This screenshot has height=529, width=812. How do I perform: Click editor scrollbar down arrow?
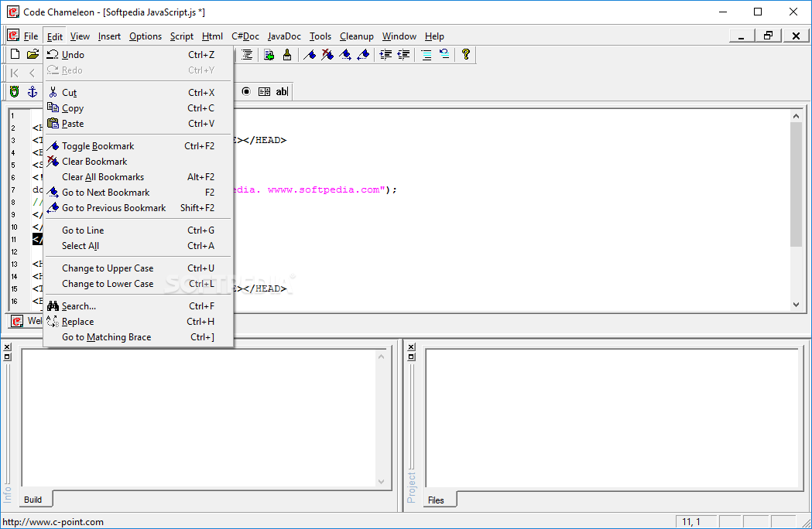(797, 305)
